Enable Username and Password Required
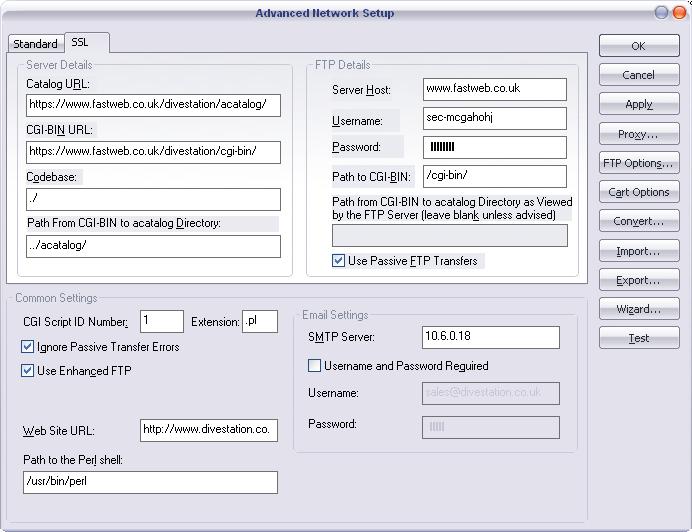Viewport: 692px width, 532px height. point(315,366)
